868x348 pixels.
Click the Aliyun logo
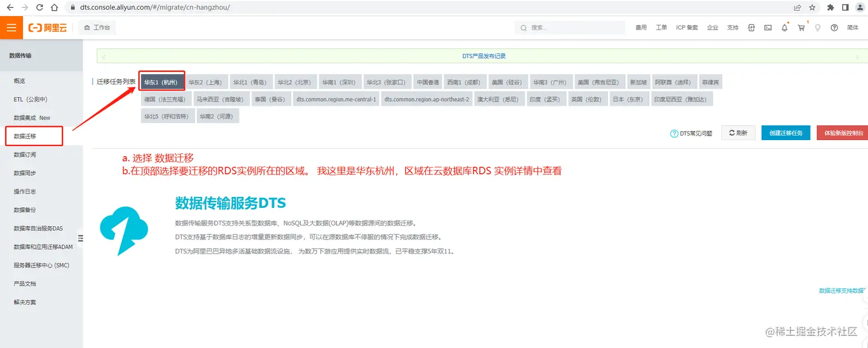pos(48,28)
